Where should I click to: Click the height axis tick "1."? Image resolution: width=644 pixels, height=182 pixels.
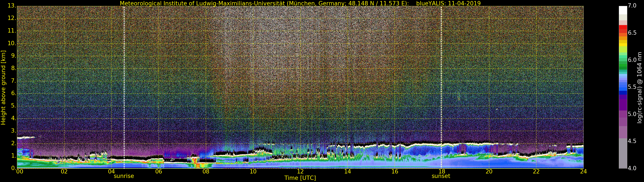[x=14, y=156]
